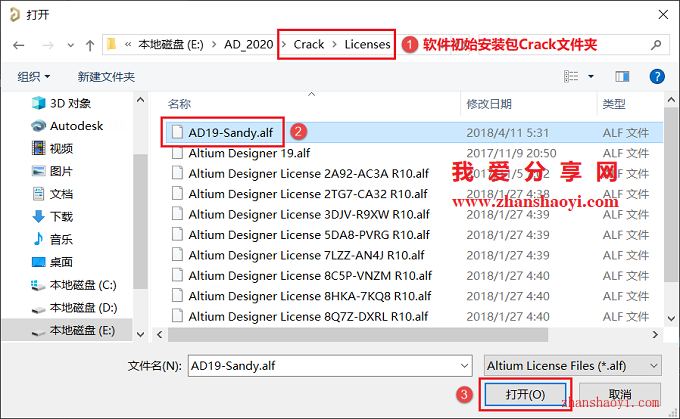Viewport: 680px width, 419px height.
Task: Click sidebar scroll up arrow
Action: point(140,100)
